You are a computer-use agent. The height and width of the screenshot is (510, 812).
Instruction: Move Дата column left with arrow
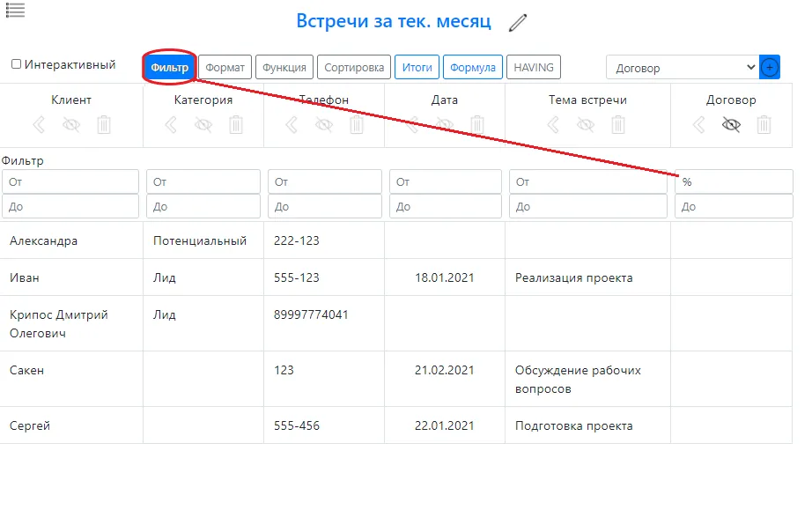[x=412, y=125]
